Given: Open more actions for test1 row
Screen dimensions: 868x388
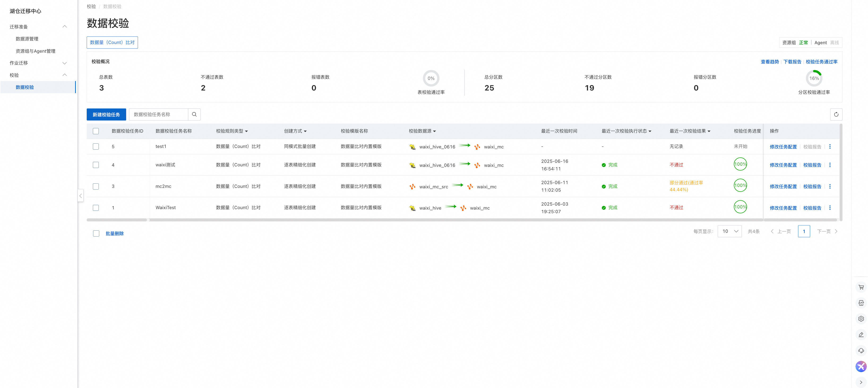Looking at the screenshot, I should point(829,146).
